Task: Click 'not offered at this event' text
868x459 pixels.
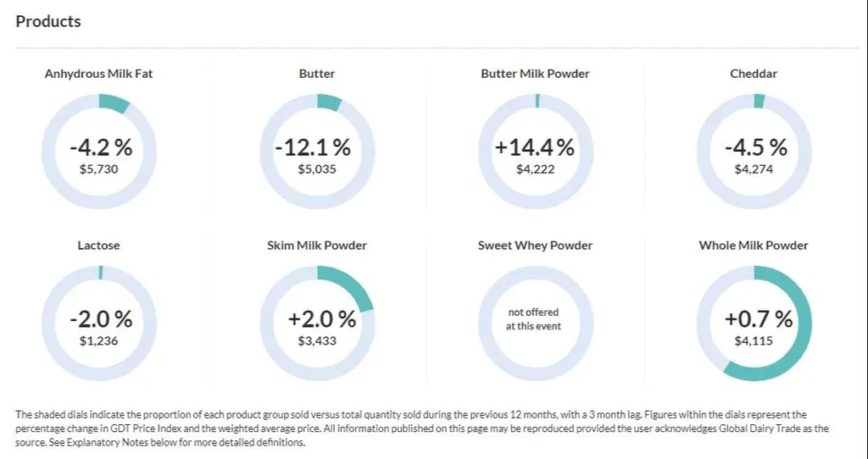Action: coord(532,319)
